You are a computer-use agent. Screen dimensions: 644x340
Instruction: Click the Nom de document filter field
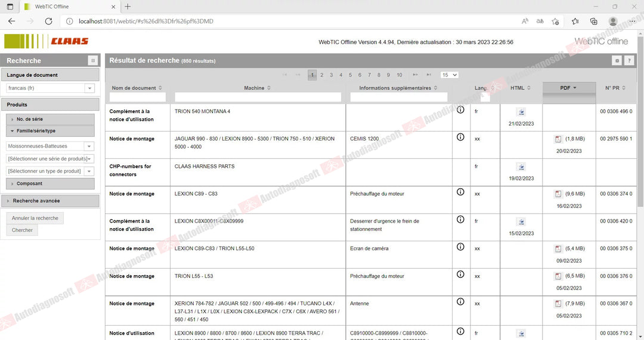[x=138, y=97]
